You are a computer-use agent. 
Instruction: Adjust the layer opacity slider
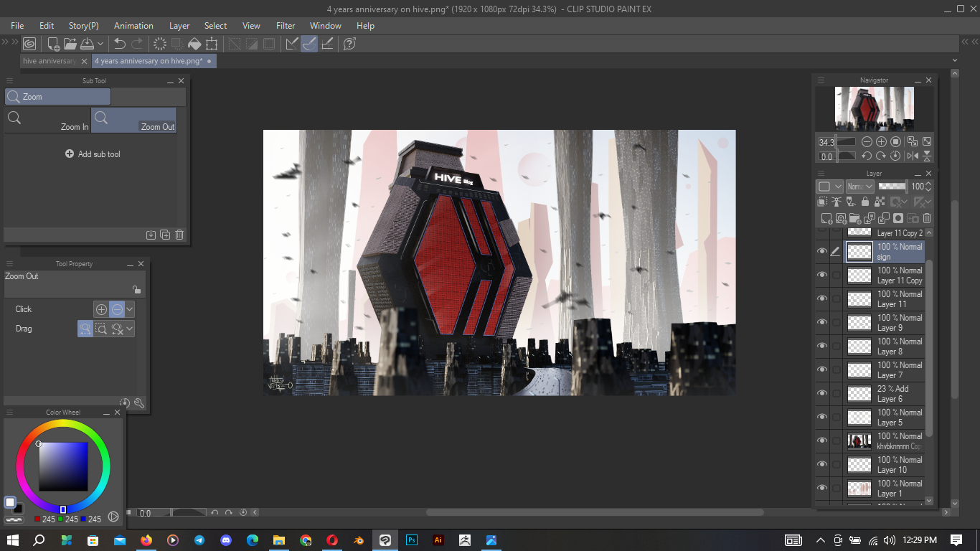(892, 187)
